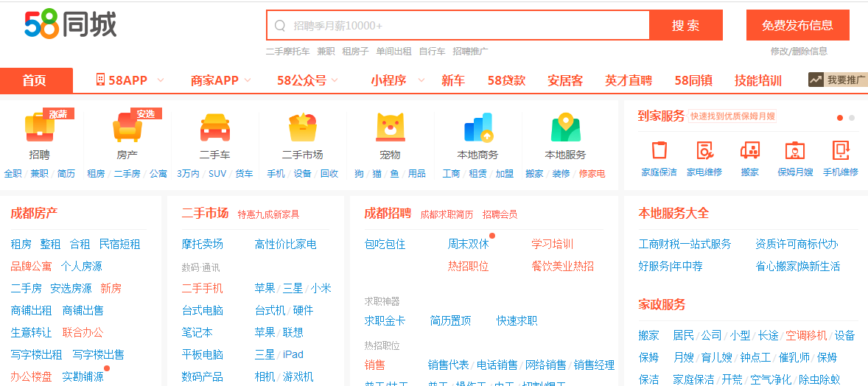
Task: Open the 修改/删除信息 link
Action: point(799,51)
